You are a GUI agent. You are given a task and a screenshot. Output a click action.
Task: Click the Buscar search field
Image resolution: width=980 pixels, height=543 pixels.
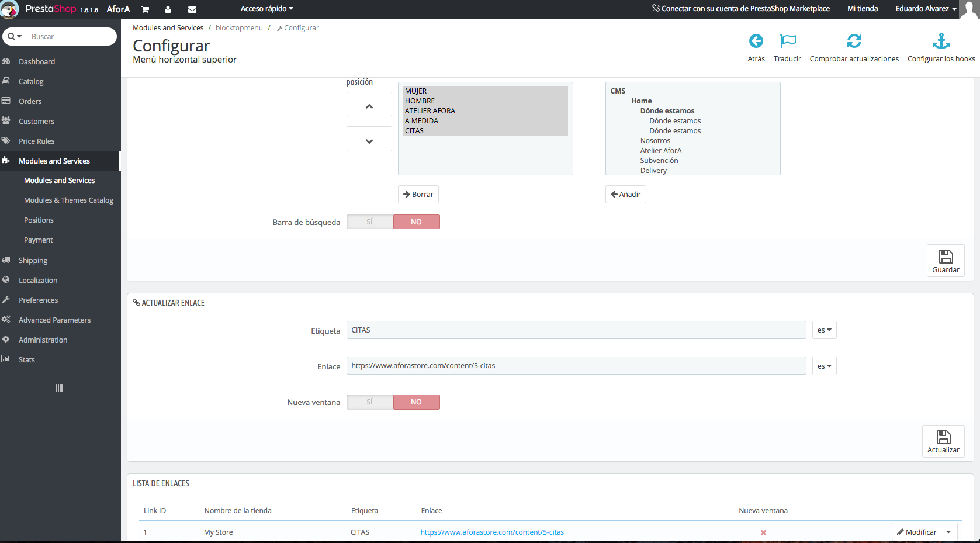(70, 36)
